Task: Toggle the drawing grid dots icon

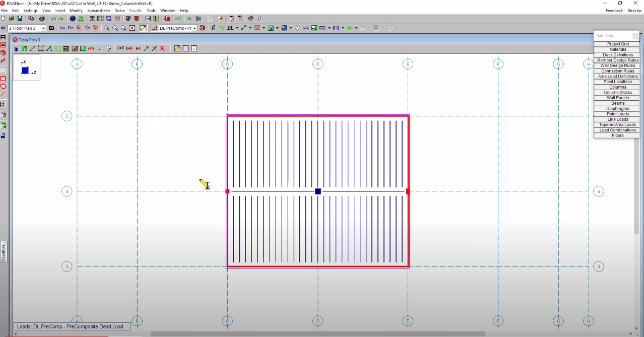Action: pos(194,49)
